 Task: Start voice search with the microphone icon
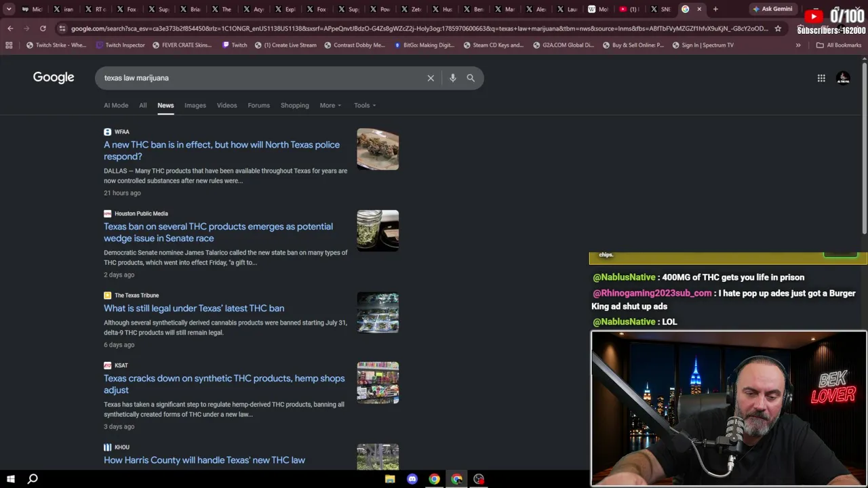[452, 78]
